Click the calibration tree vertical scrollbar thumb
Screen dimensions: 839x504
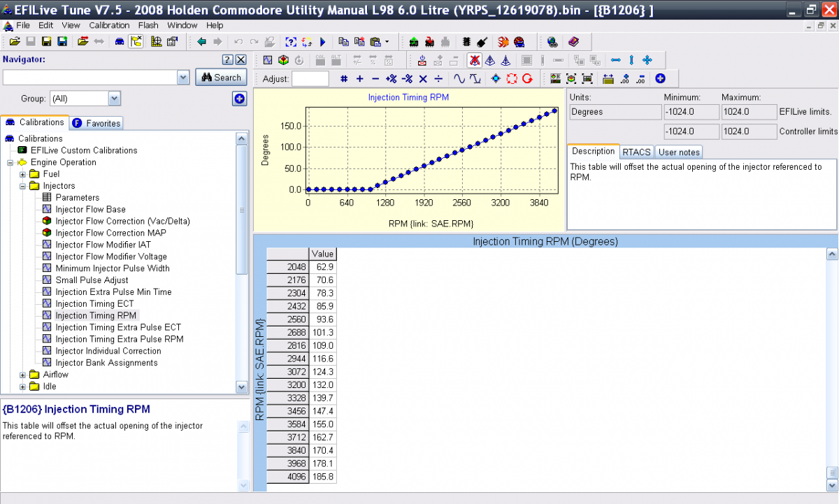242,209
